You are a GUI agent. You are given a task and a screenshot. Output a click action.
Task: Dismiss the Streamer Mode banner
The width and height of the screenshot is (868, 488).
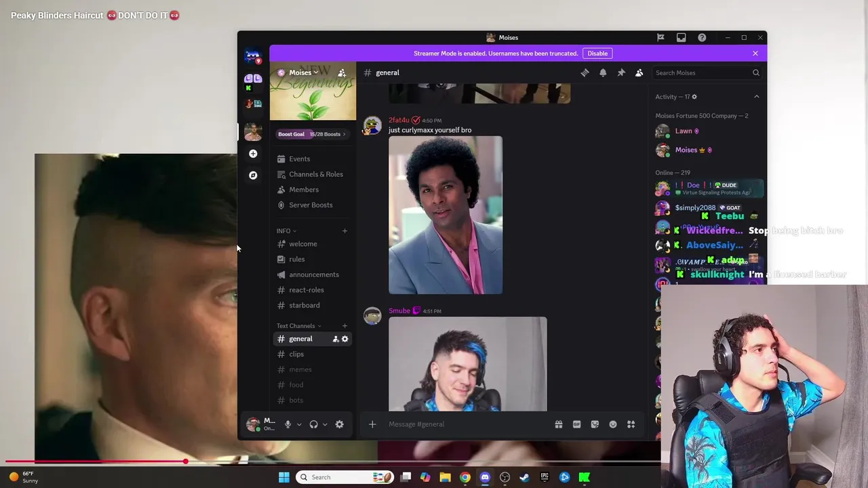pos(755,54)
